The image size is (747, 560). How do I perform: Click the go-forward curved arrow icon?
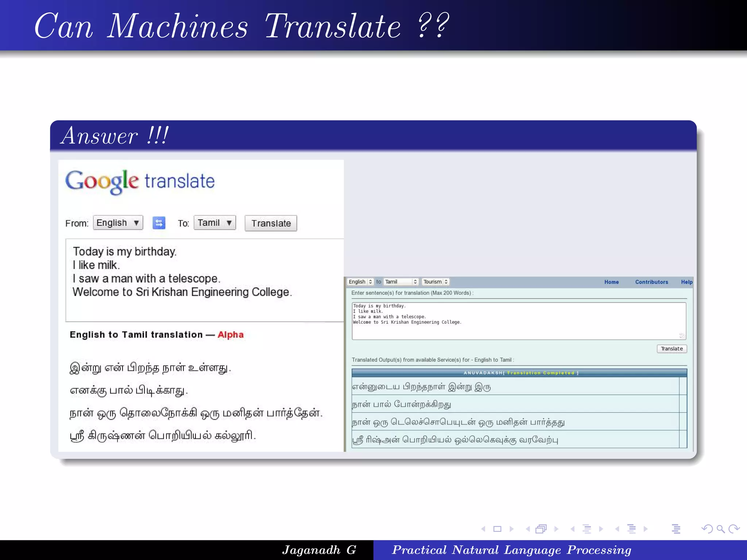[734, 529]
